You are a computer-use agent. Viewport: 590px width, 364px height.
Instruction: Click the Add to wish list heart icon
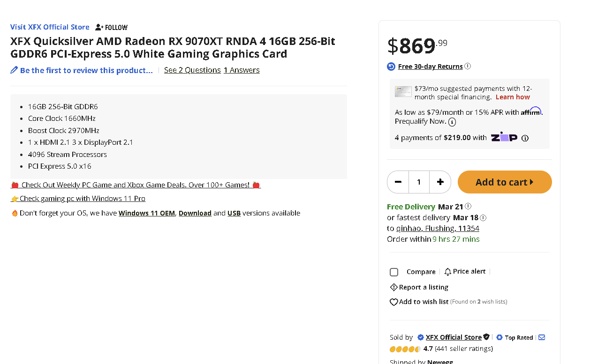pyautogui.click(x=394, y=302)
